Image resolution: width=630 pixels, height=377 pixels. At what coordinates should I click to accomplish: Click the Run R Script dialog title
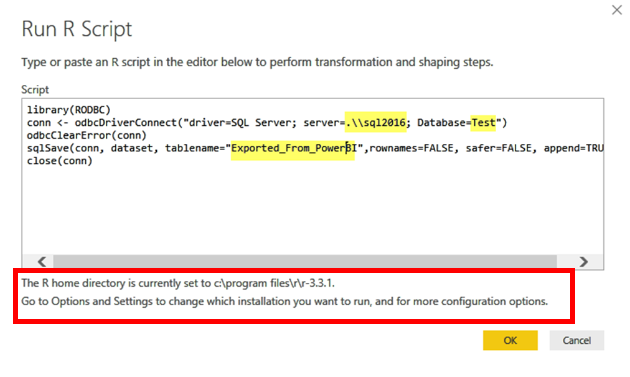(77, 29)
